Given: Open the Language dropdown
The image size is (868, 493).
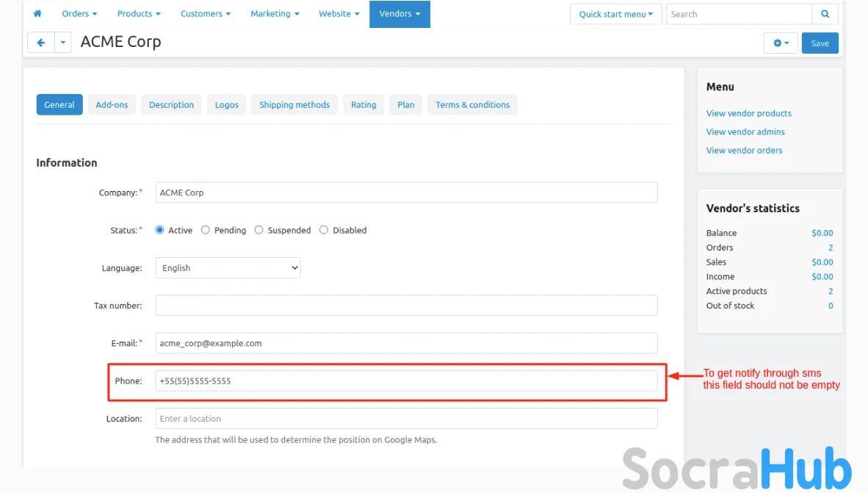Looking at the screenshot, I should [x=228, y=268].
